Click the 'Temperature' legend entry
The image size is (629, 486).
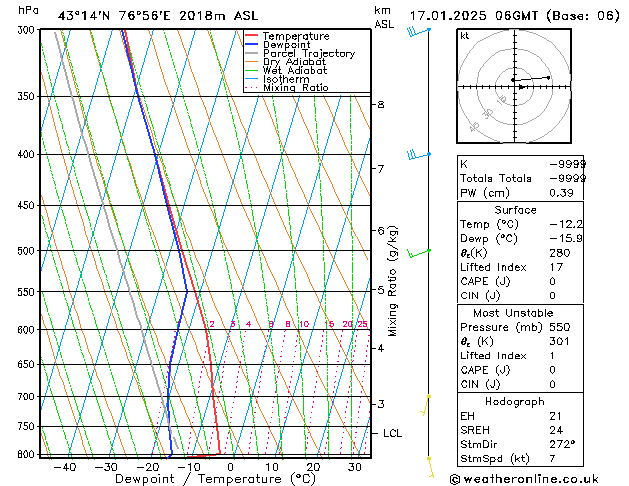click(x=296, y=36)
